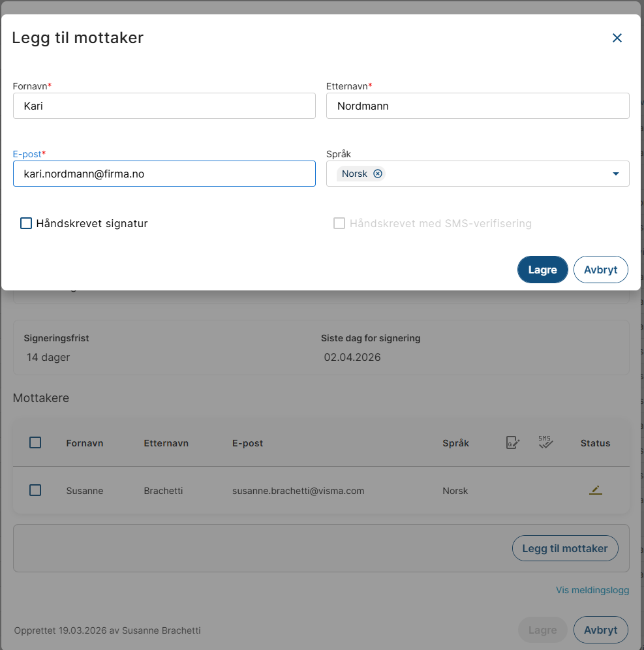Remove the Norsk language chip
Image resolution: width=644 pixels, height=650 pixels.
click(378, 174)
